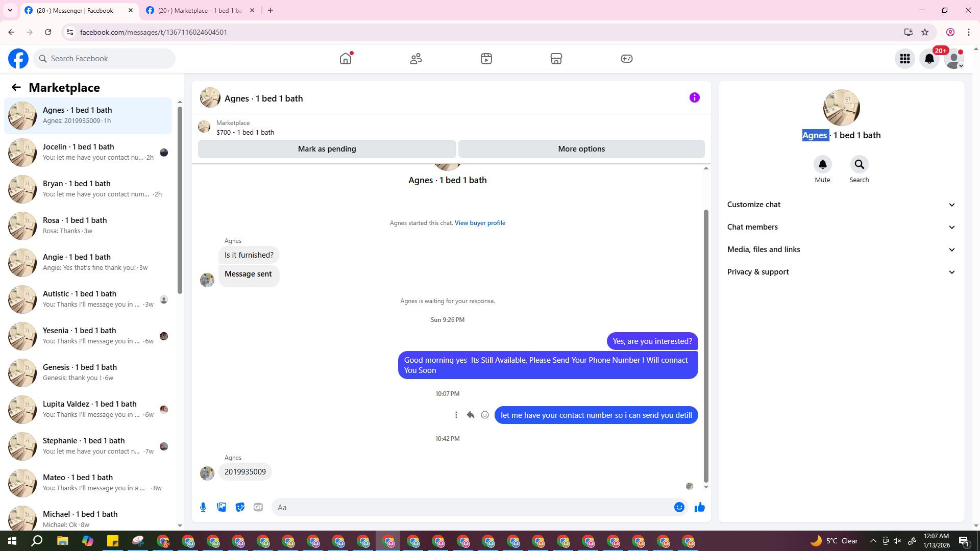This screenshot has width=980, height=551.
Task: Open the emoji picker in message box
Action: [679, 507]
